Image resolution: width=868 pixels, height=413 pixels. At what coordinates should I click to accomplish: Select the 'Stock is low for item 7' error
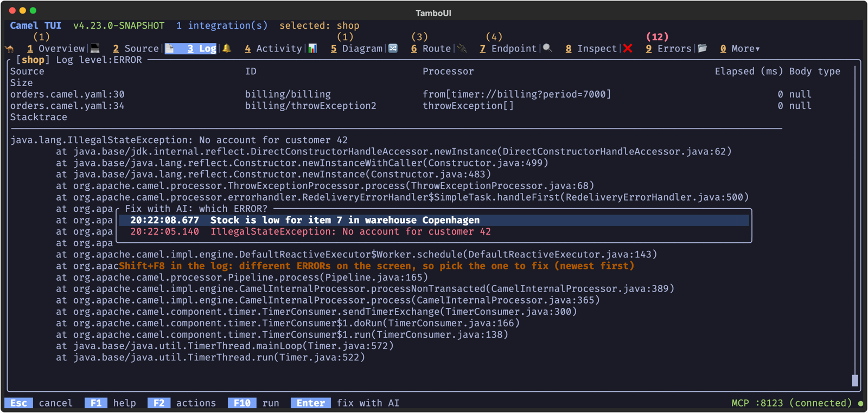point(433,220)
